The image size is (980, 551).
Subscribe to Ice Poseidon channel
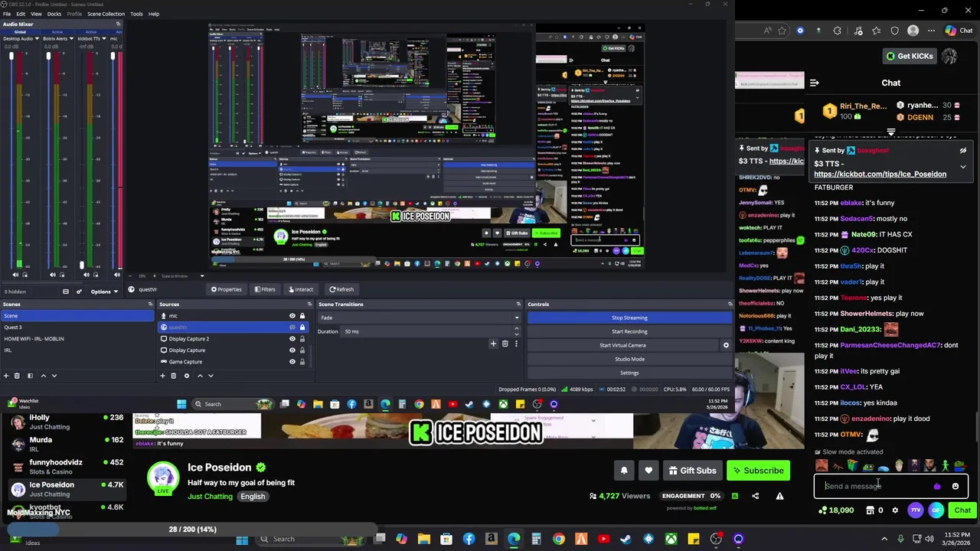point(758,471)
